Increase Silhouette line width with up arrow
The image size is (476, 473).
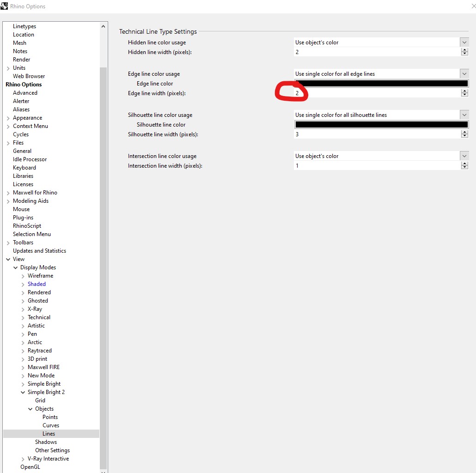point(464,132)
